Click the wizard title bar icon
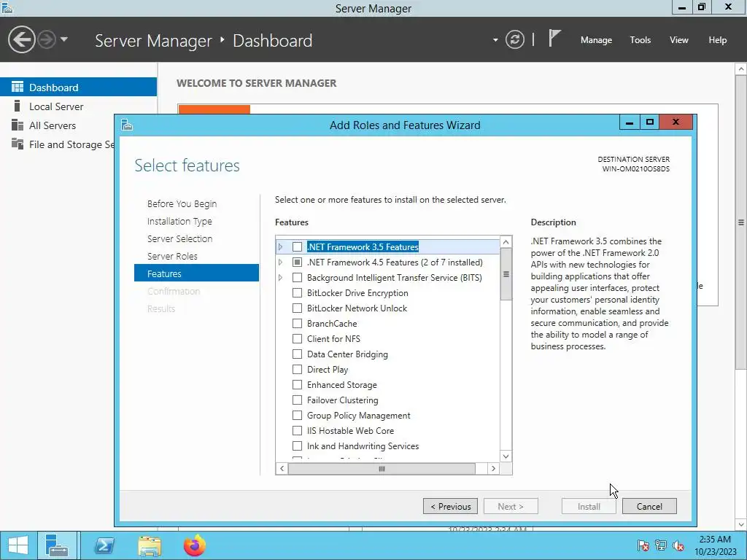747x560 pixels. [x=127, y=125]
